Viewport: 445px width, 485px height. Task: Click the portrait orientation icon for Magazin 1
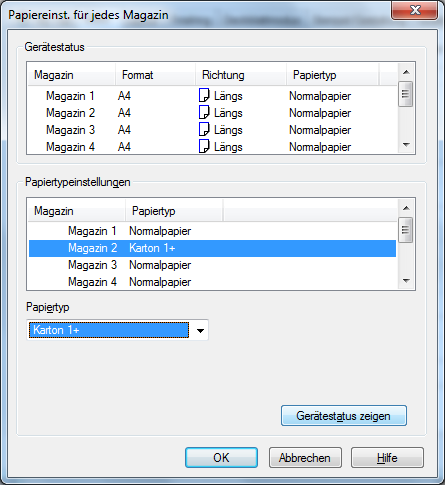click(x=204, y=95)
